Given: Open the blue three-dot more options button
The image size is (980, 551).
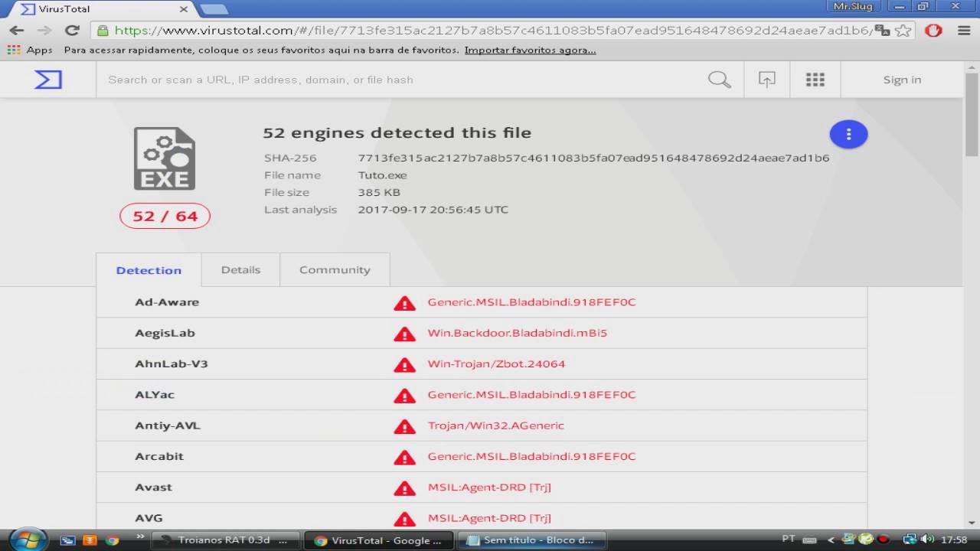Looking at the screenshot, I should 848,135.
